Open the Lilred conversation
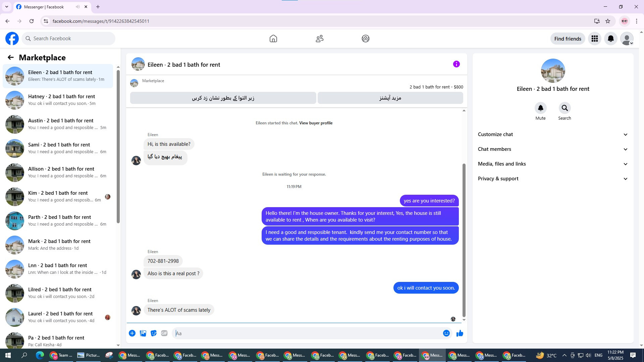Image resolution: width=644 pixels, height=362 pixels. coord(58,293)
